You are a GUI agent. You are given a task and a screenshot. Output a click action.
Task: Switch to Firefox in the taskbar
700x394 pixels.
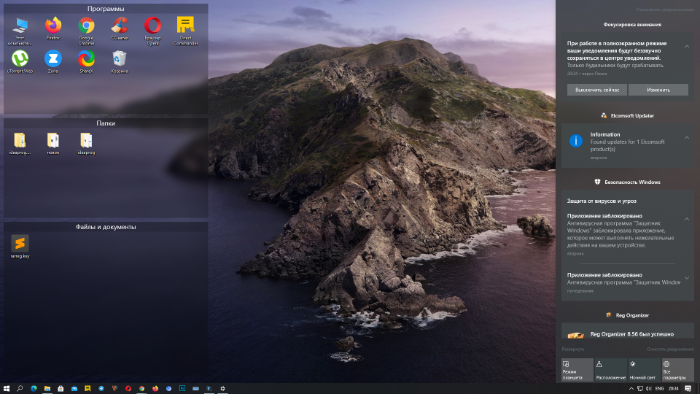point(155,389)
